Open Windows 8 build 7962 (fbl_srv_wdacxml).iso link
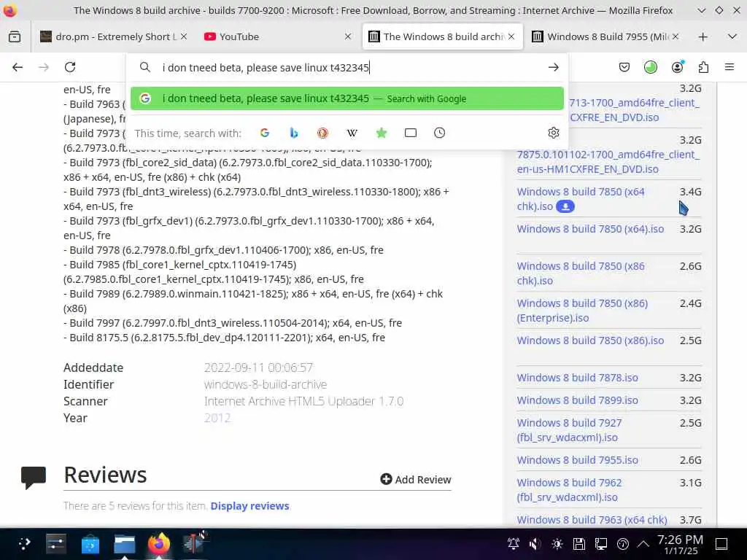Screen dimensions: 747x560 569,490
